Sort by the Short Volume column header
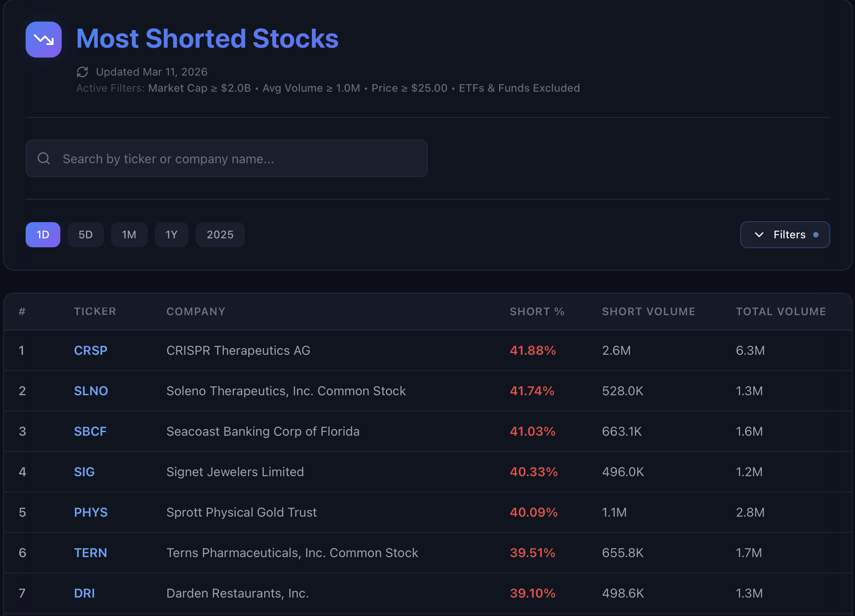855x616 pixels. [648, 312]
